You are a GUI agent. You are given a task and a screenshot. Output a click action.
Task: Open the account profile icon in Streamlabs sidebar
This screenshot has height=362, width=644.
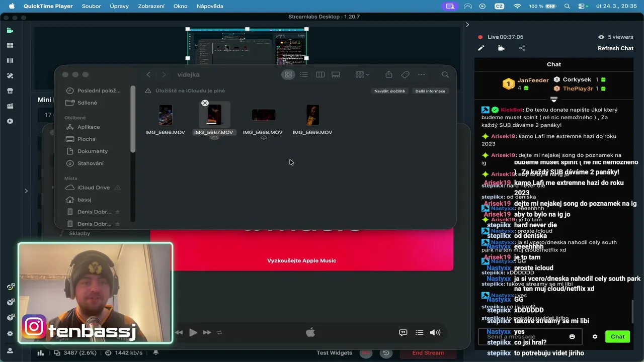pos(10,350)
